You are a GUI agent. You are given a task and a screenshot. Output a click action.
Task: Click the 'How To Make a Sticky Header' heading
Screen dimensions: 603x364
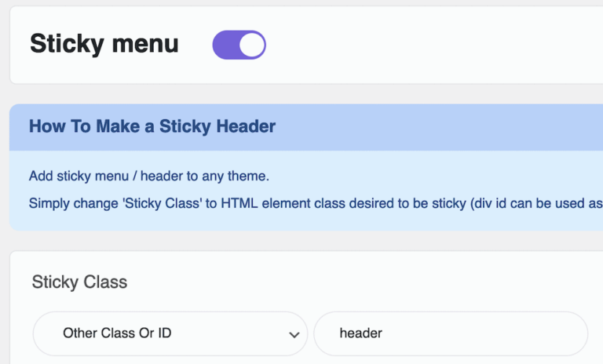(x=152, y=126)
